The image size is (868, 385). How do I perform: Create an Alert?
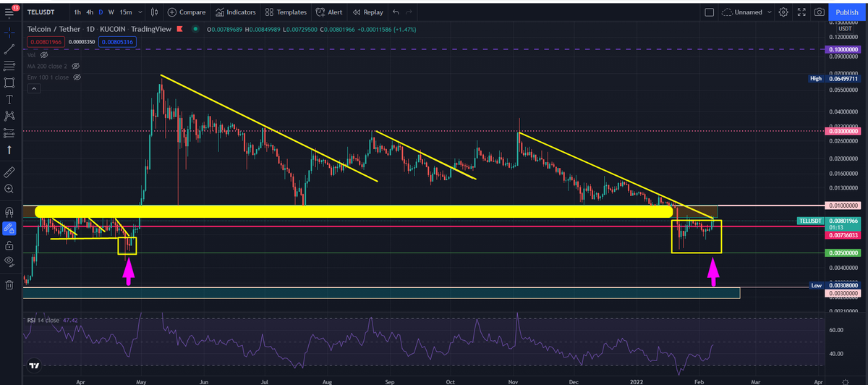328,12
